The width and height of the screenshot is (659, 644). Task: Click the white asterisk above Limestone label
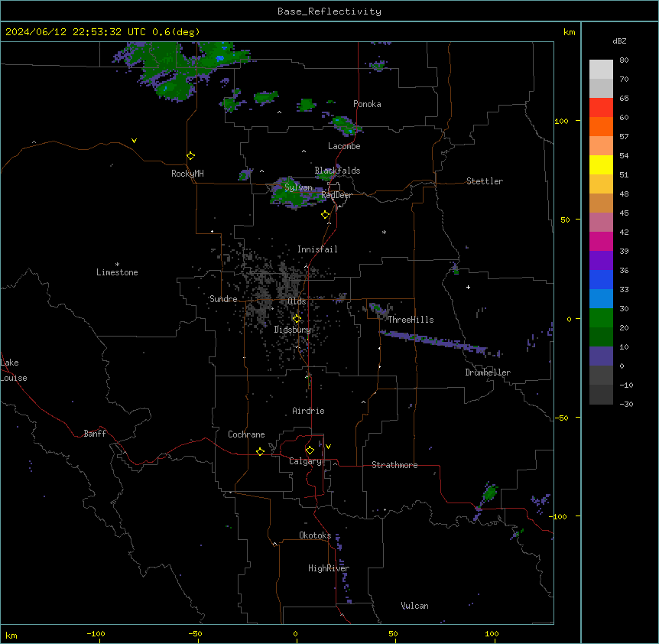tap(117, 265)
